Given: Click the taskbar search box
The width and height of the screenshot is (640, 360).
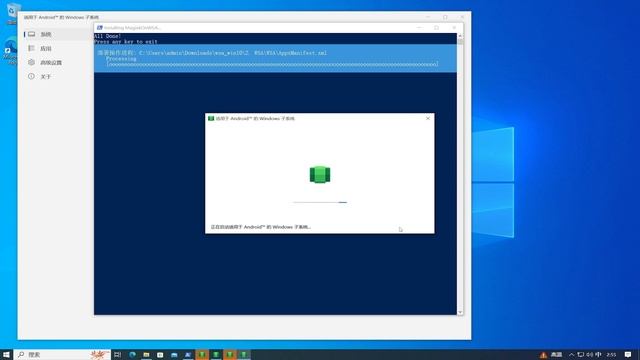Looking at the screenshot, I should [62, 355].
